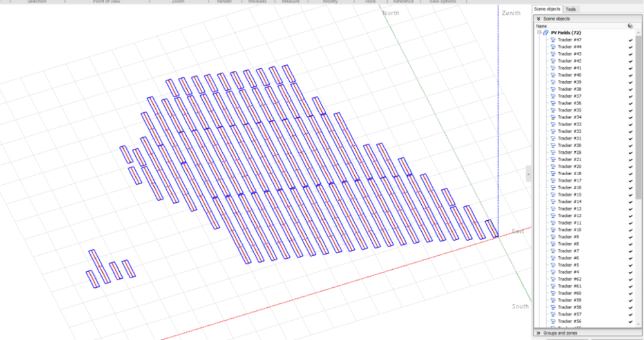Select Tracker #14 in the object list
Image resolution: width=644 pixels, height=340 pixels.
569,202
